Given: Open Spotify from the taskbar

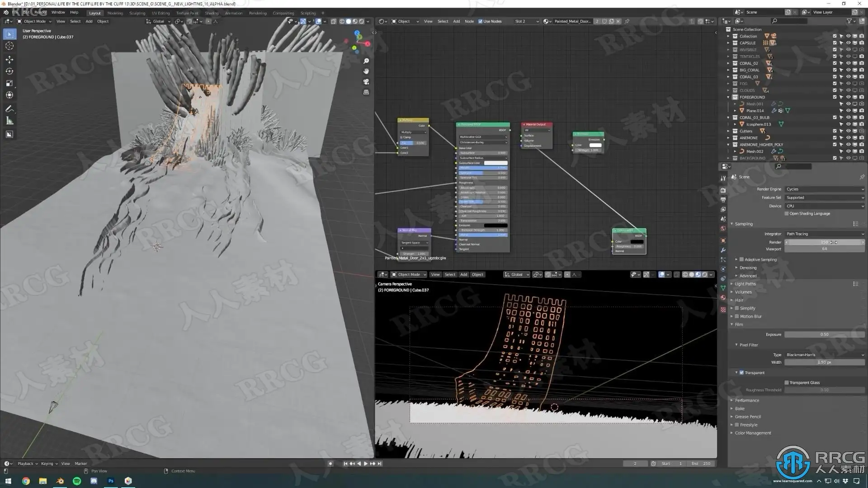Looking at the screenshot, I should [x=77, y=481].
